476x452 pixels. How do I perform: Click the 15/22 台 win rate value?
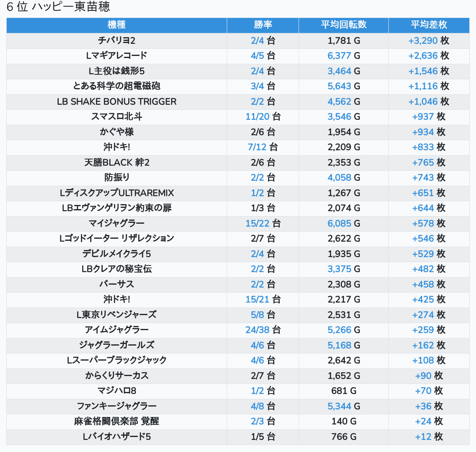pos(263,223)
